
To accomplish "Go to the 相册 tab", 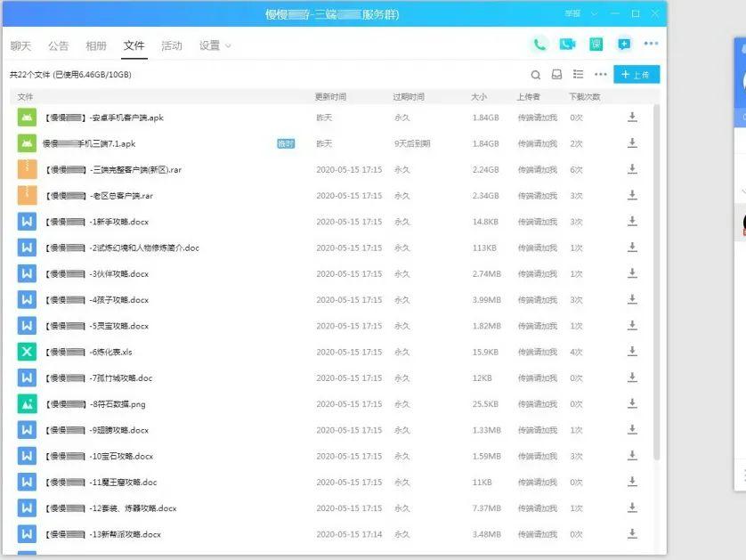I will (x=96, y=45).
